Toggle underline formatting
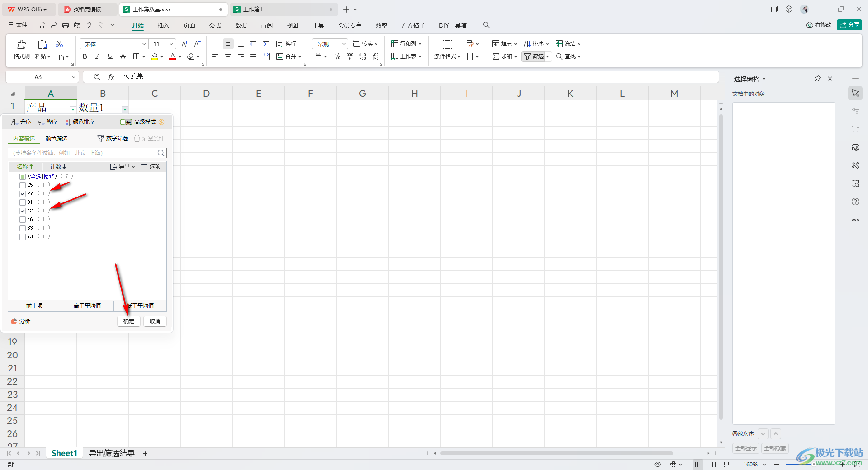868x470 pixels. [110, 56]
